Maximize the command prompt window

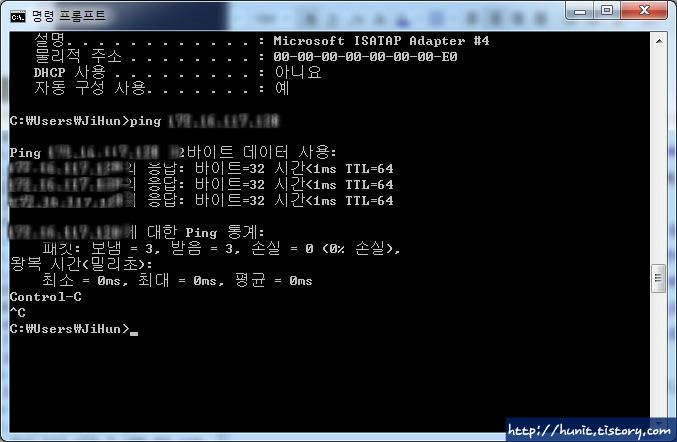[x=607, y=10]
